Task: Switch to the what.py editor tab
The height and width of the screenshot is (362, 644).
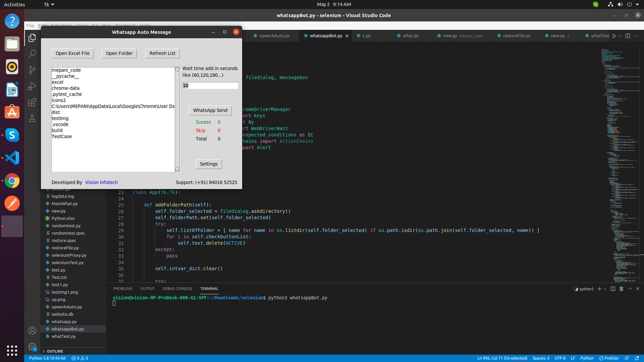Action: pyautogui.click(x=411, y=36)
